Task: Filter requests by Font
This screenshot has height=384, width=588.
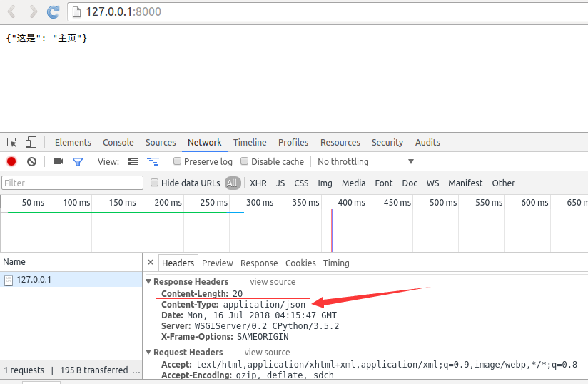Action: (384, 183)
